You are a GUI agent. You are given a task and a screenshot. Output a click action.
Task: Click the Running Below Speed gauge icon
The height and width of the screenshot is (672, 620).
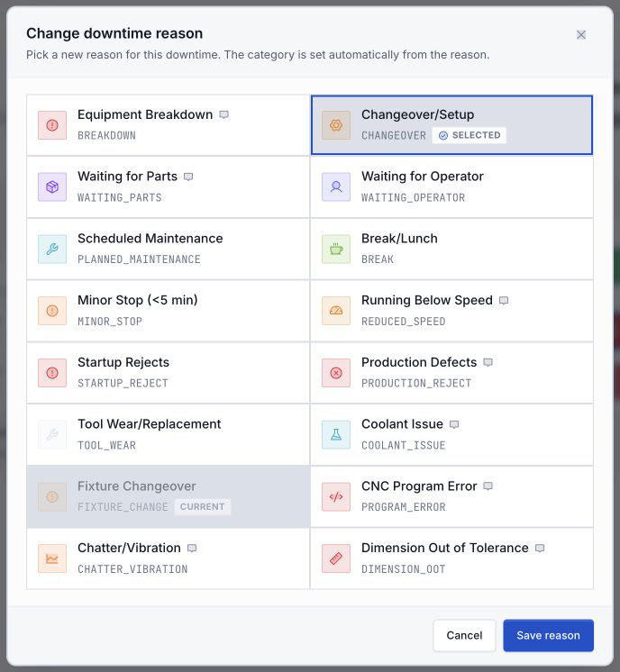click(x=336, y=311)
